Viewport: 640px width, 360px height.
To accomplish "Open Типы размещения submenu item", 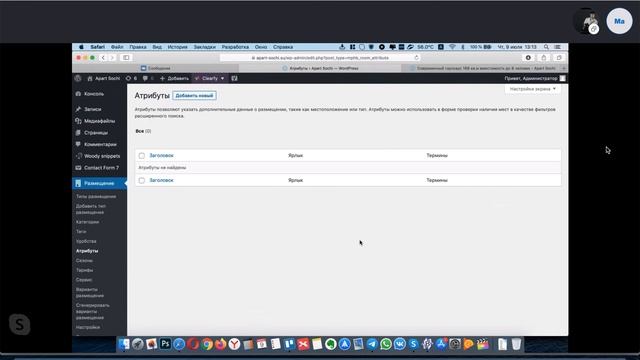I will coord(96,197).
